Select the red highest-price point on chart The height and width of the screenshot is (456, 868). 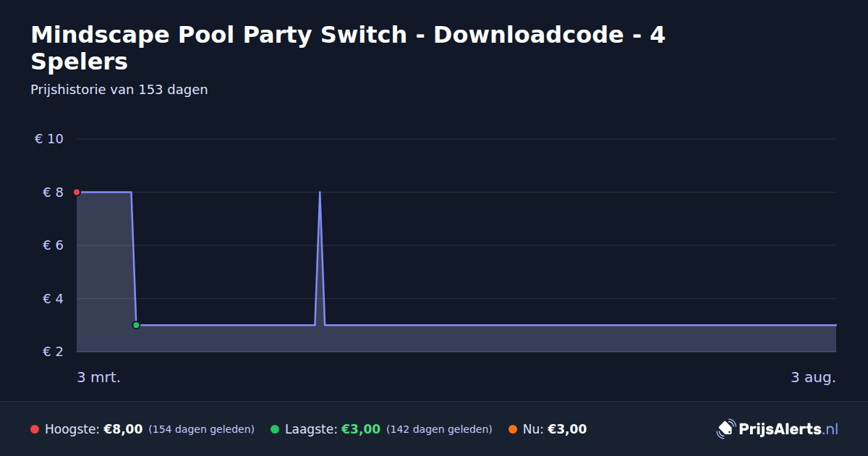click(77, 192)
